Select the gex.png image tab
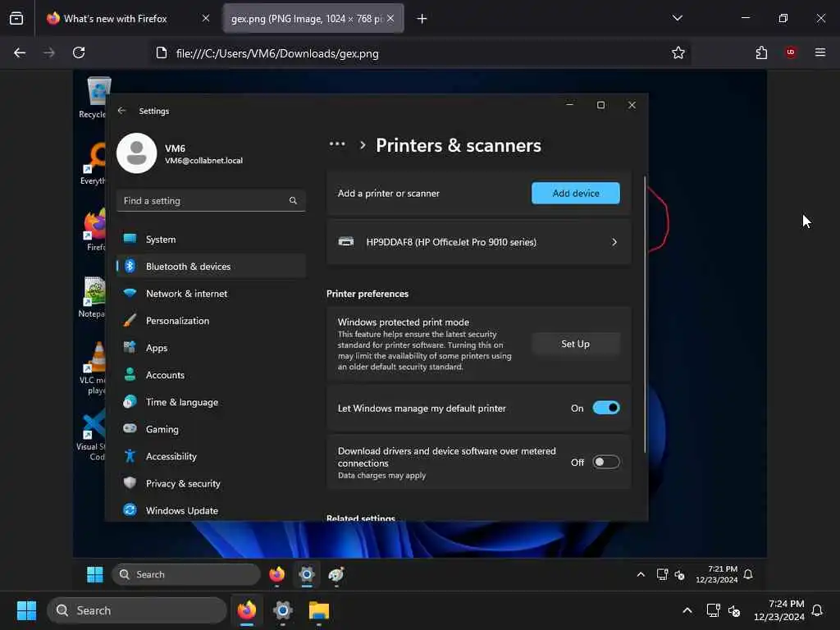This screenshot has height=630, width=840. [307, 19]
